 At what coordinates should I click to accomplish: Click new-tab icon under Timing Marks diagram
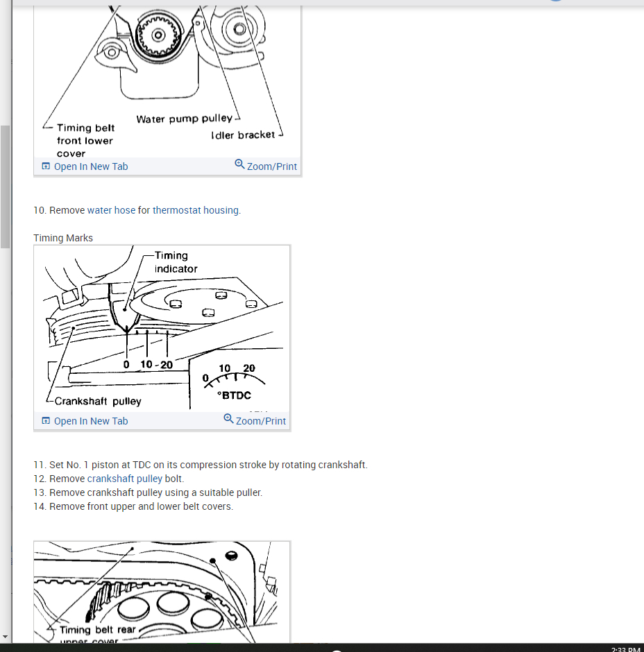46,421
